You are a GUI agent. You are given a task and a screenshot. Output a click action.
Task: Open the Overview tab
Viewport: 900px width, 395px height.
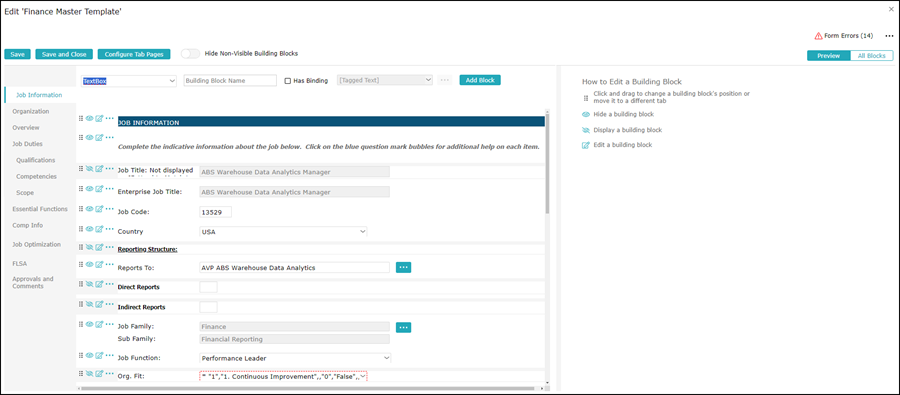(26, 127)
